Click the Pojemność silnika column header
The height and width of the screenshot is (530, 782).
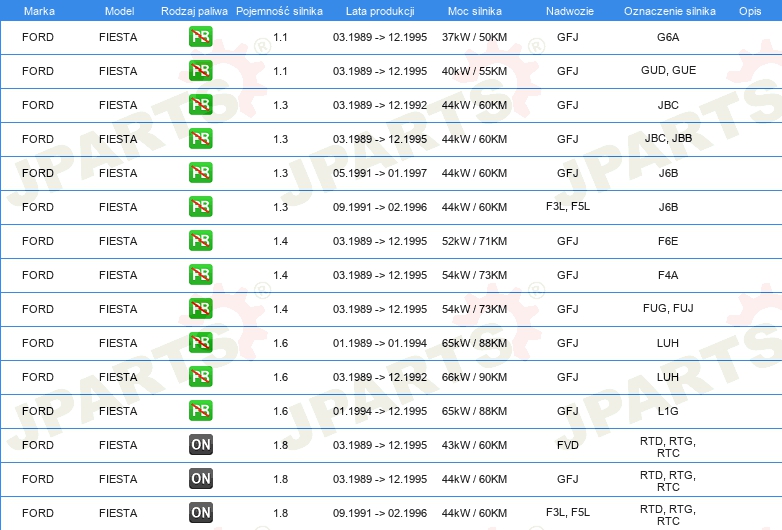click(x=279, y=11)
